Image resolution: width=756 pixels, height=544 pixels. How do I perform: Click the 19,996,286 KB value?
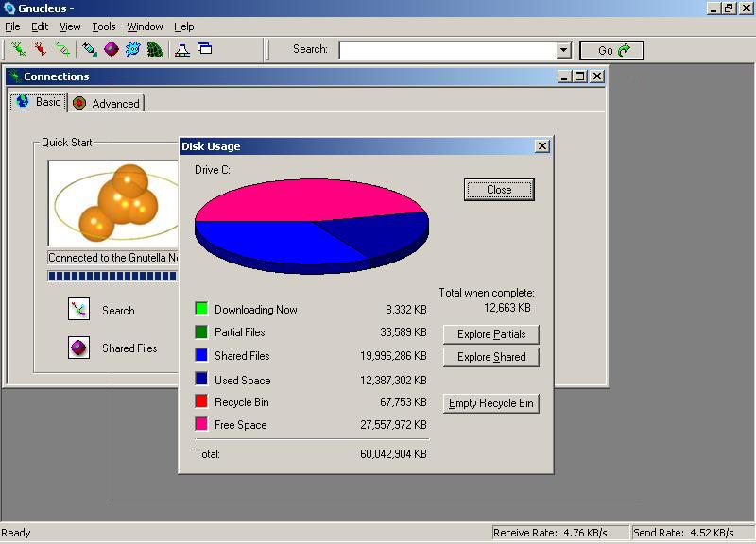393,356
